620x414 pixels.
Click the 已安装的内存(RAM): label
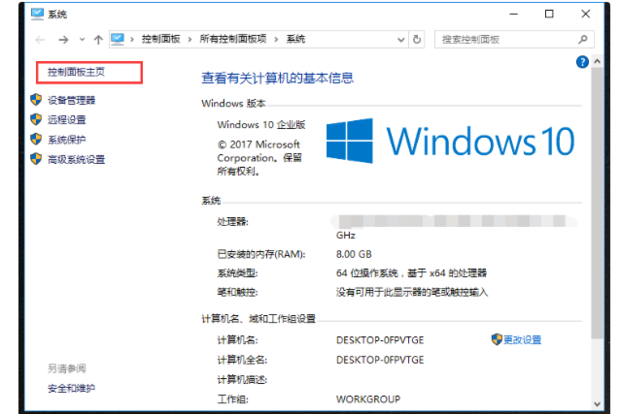click(x=261, y=254)
